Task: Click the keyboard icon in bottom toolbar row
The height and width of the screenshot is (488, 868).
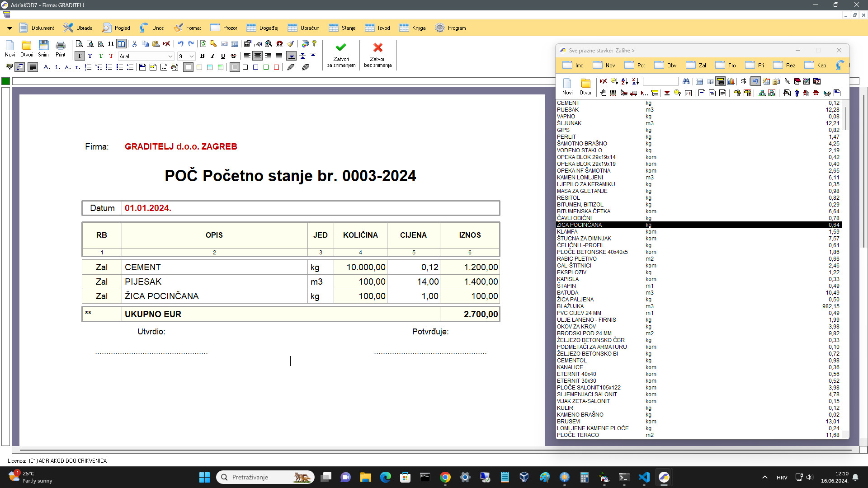Action: [9, 67]
